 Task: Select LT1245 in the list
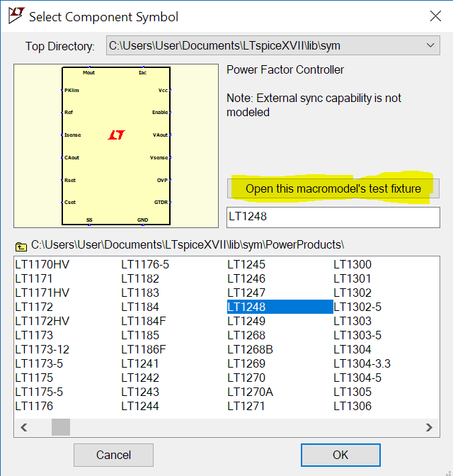[x=246, y=264]
